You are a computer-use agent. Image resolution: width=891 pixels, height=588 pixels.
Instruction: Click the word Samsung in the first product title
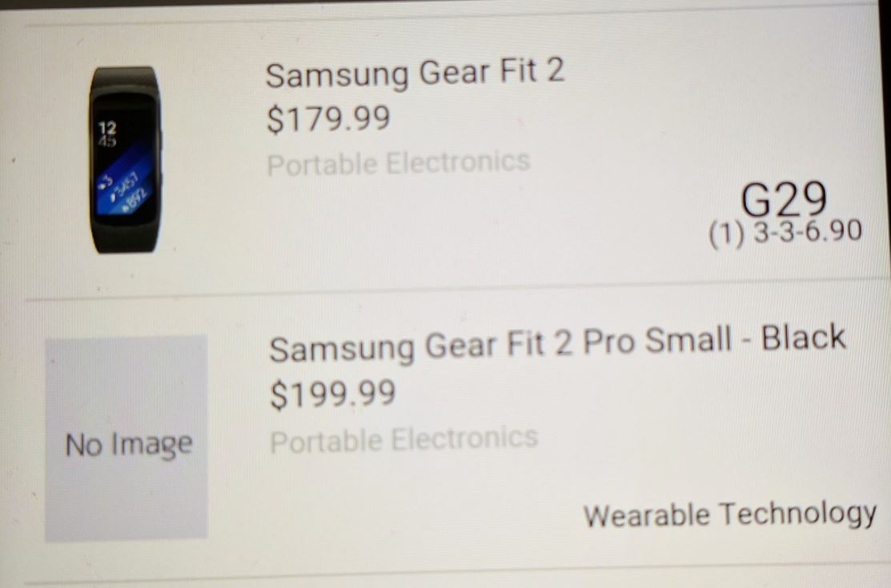pyautogui.click(x=336, y=76)
